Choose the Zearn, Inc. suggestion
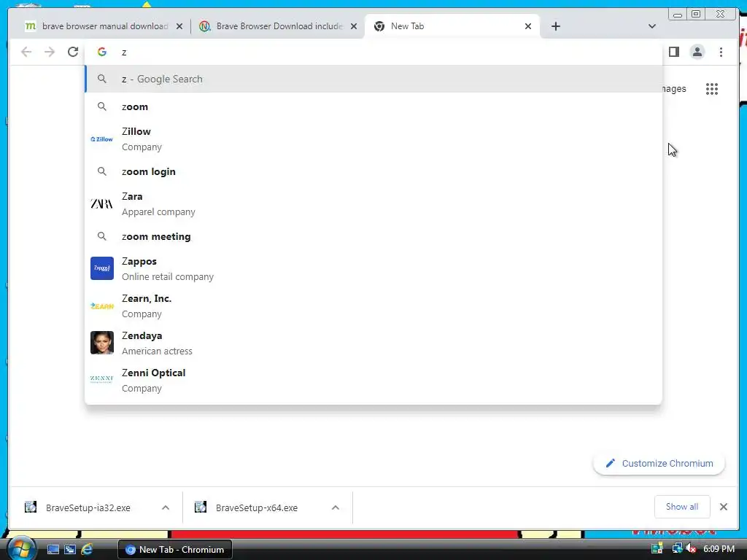Image resolution: width=747 pixels, height=560 pixels. pos(373,306)
